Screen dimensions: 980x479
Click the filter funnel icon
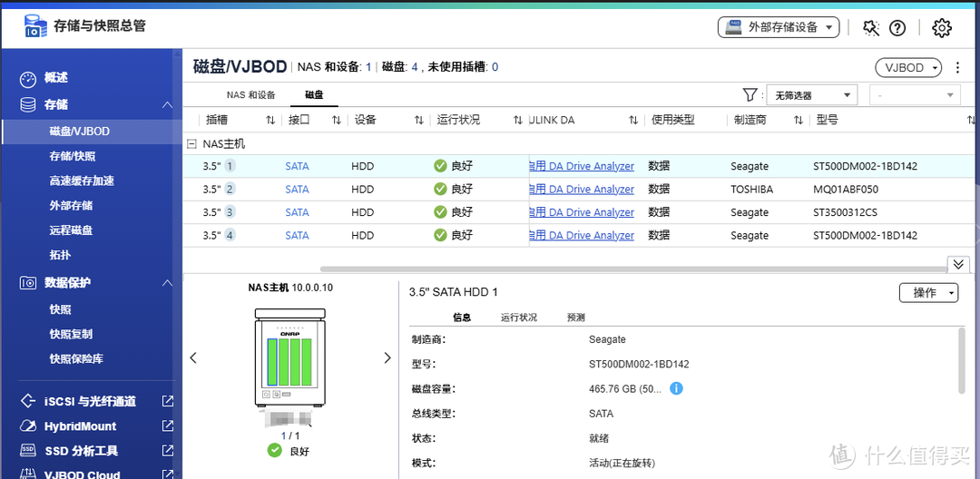pyautogui.click(x=750, y=95)
